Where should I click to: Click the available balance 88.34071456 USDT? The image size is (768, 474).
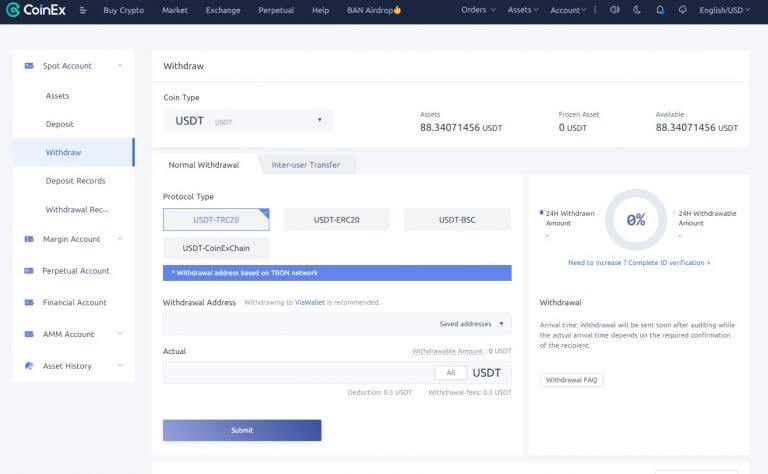point(696,127)
